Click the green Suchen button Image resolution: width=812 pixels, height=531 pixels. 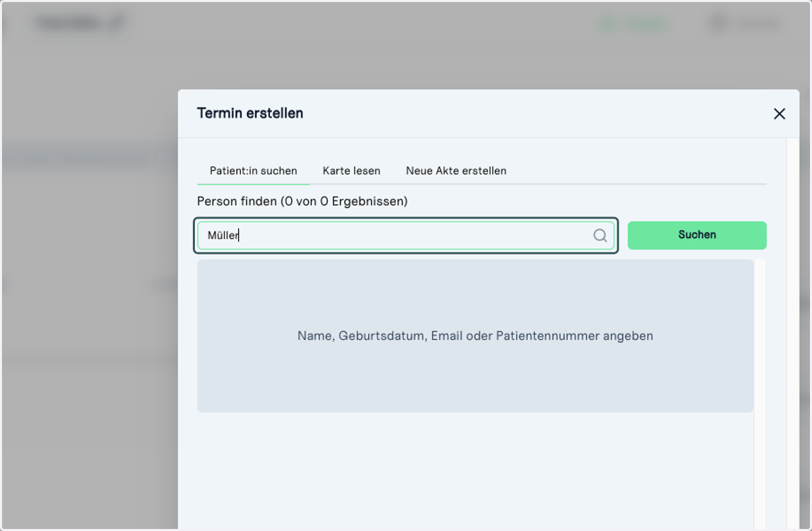(697, 235)
